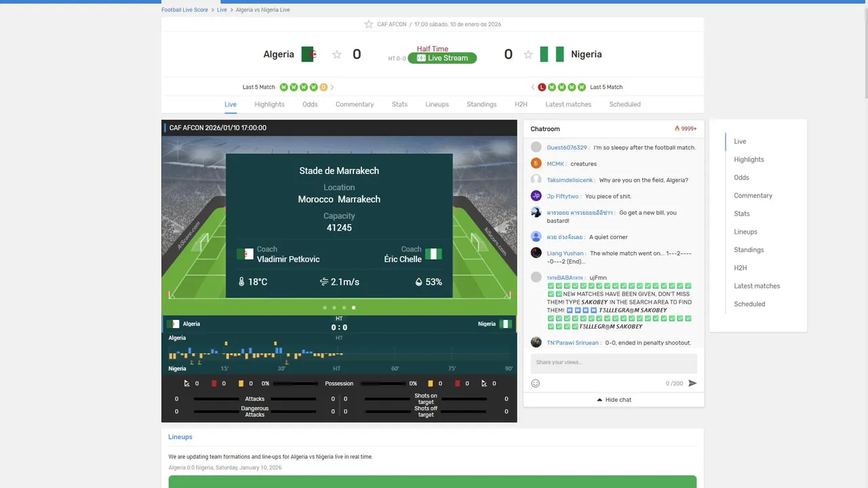Viewport: 868px width, 488px height.
Task: Expand Nigeria last 5 matches arrow
Action: (x=533, y=87)
